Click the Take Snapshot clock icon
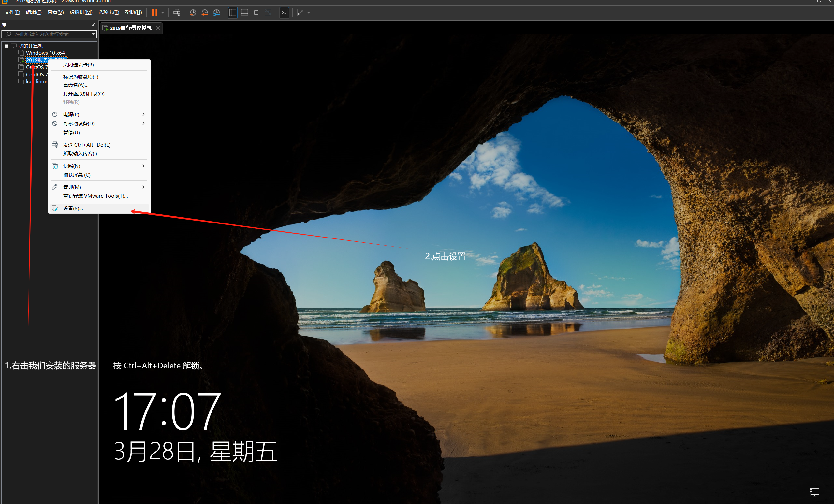The height and width of the screenshot is (504, 834). 193,13
